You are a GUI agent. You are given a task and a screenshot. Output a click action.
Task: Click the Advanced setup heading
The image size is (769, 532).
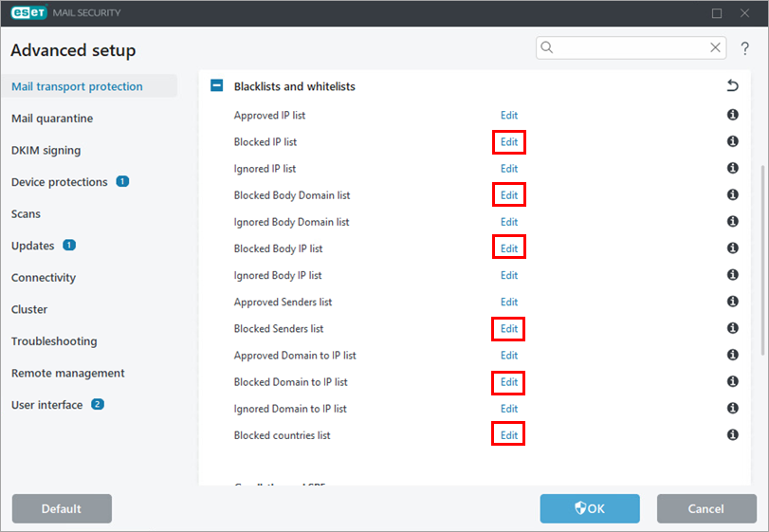(x=73, y=50)
